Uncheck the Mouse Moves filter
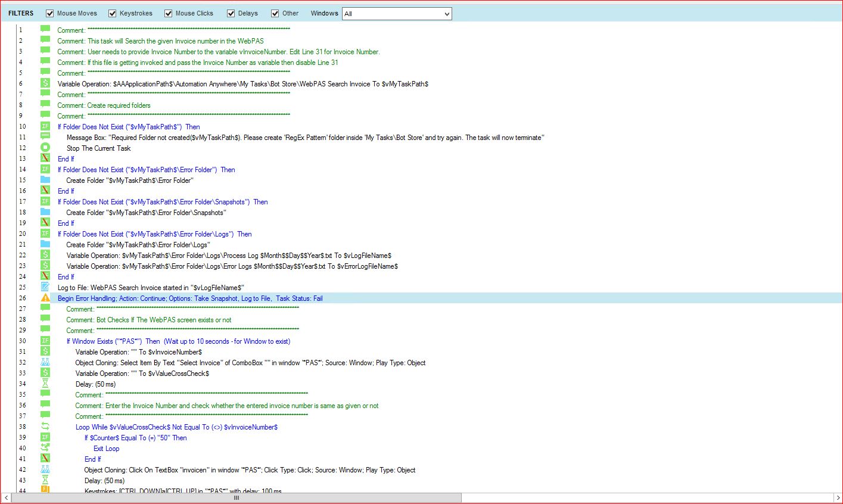The width and height of the screenshot is (843, 504). [50, 13]
